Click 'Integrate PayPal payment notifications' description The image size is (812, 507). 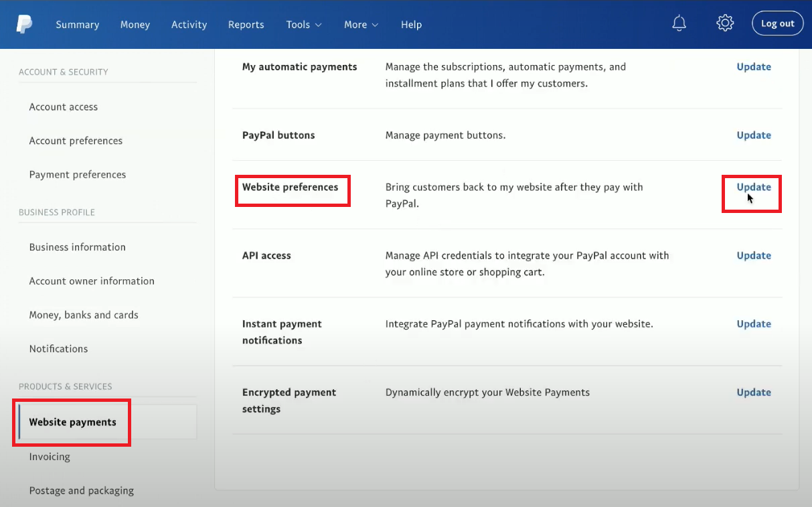pyautogui.click(x=519, y=324)
